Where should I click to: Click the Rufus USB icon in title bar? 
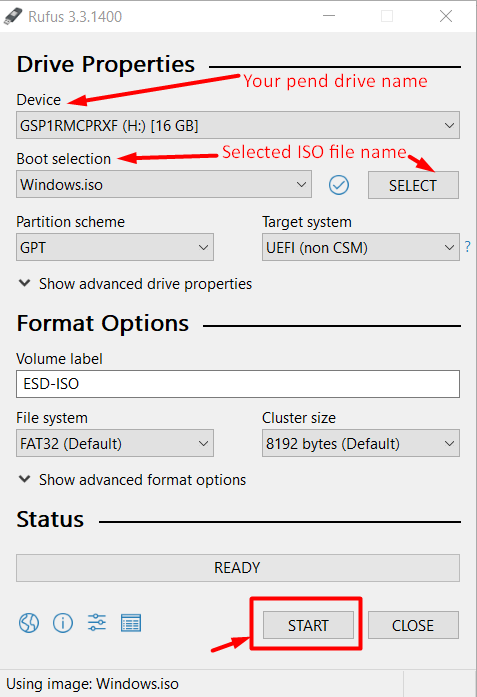tap(12, 16)
